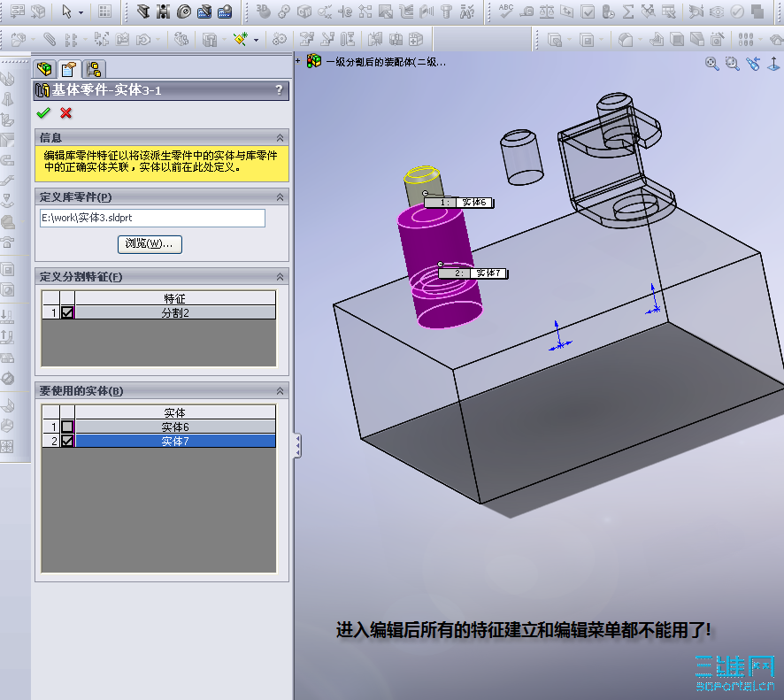Click the assembly name in flyout tree

(x=386, y=62)
